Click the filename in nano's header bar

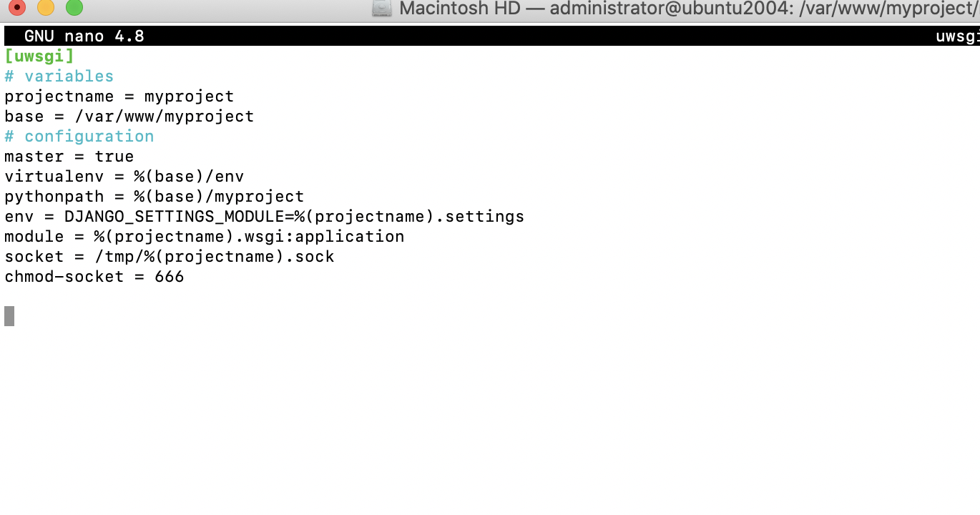point(958,36)
